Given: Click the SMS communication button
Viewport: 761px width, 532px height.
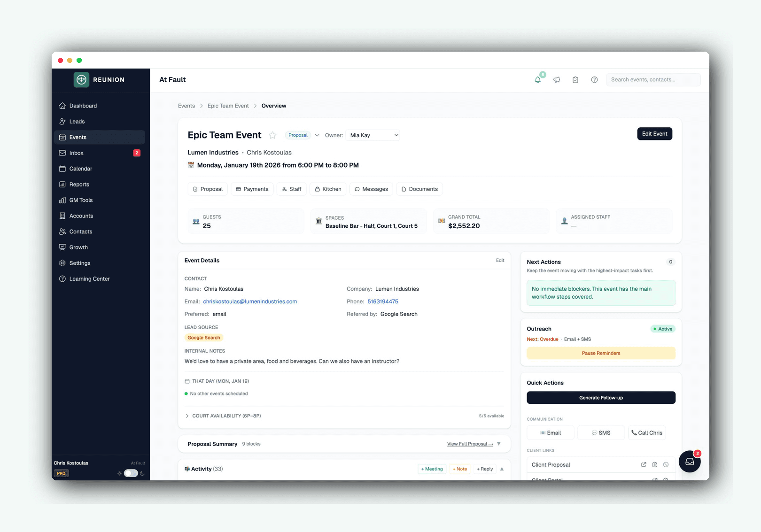Looking at the screenshot, I should point(601,433).
